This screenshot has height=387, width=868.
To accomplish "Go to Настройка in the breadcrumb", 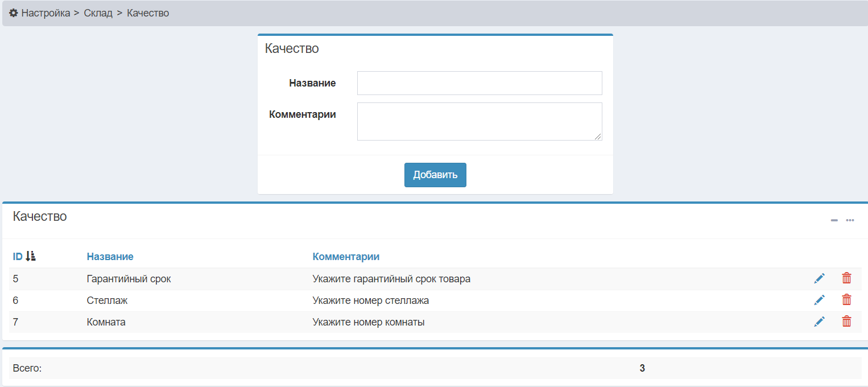I will tap(46, 13).
